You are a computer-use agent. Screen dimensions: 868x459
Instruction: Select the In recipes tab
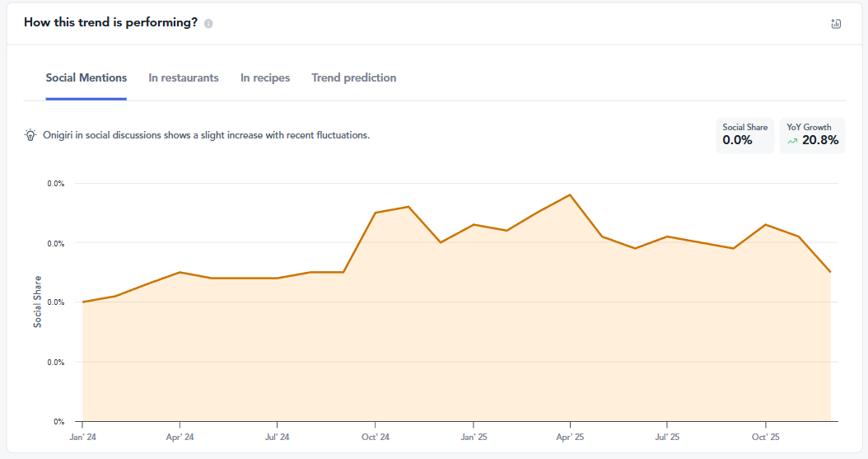pyautogui.click(x=265, y=78)
